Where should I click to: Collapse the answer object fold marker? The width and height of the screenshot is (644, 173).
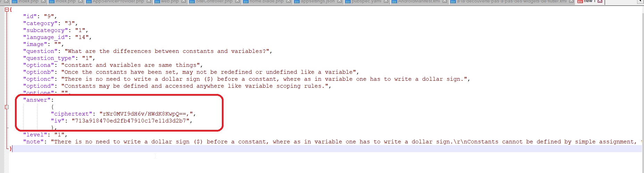pyautogui.click(x=7, y=107)
